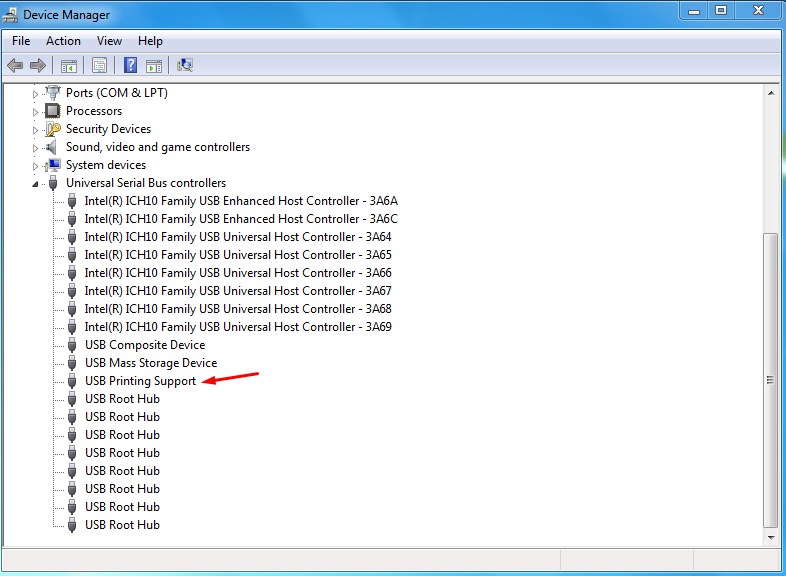This screenshot has height=576, width=786.
Task: Select USB Printing Support
Action: pyautogui.click(x=140, y=381)
